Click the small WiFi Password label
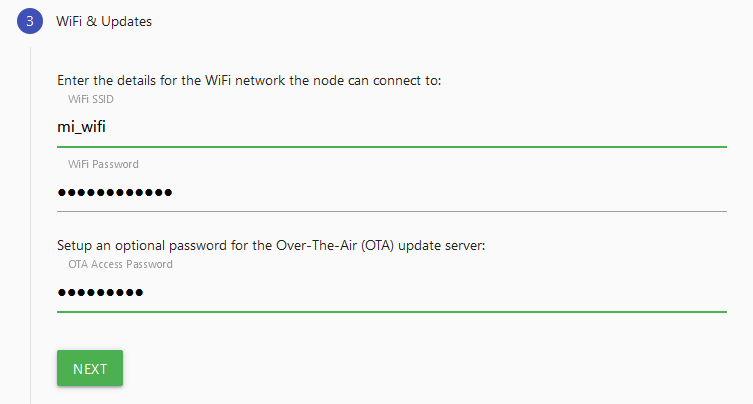This screenshot has height=404, width=753. point(103,164)
